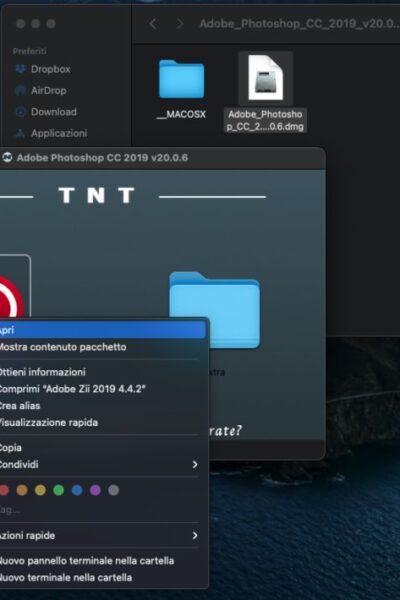Apply the yellow tag color
Image resolution: width=400 pixels, height=600 pixels.
pos(40,490)
